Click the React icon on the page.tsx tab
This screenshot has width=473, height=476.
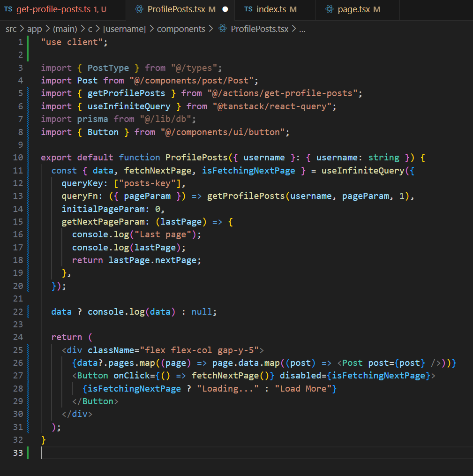(x=329, y=9)
